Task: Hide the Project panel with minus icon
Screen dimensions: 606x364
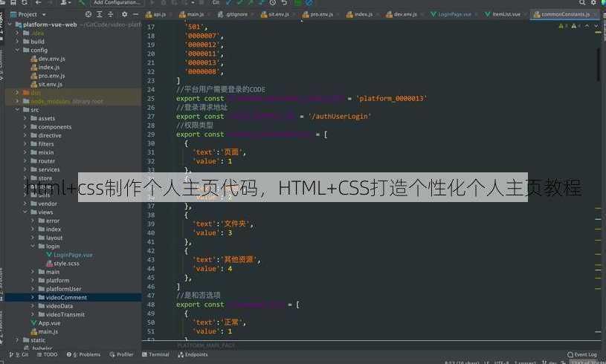Action: [135, 14]
